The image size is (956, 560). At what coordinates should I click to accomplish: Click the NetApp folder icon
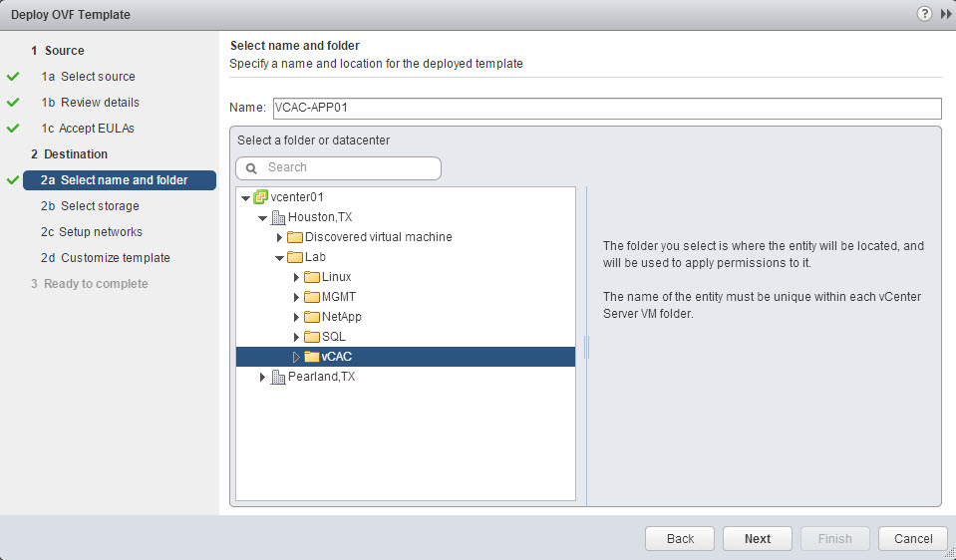coord(312,317)
